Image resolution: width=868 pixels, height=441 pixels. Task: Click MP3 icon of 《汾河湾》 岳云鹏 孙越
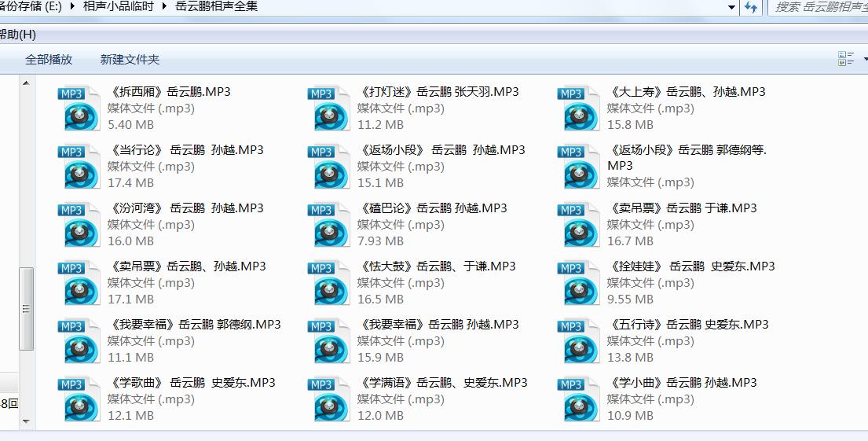click(79, 224)
